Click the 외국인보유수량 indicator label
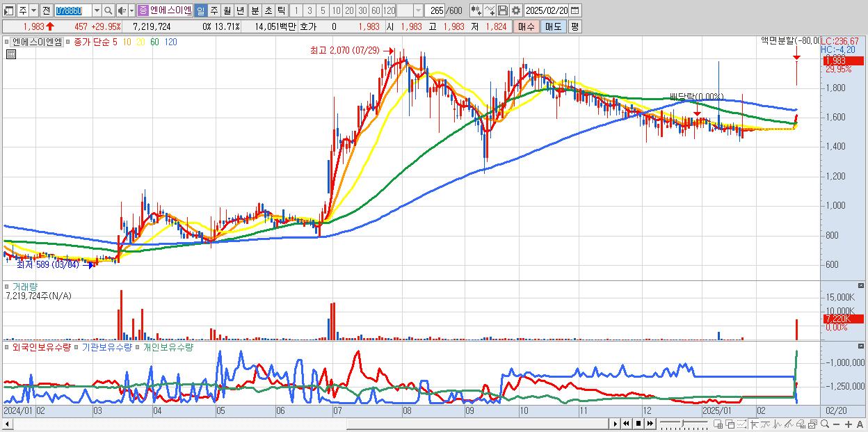The width and height of the screenshot is (868, 432). tap(42, 346)
